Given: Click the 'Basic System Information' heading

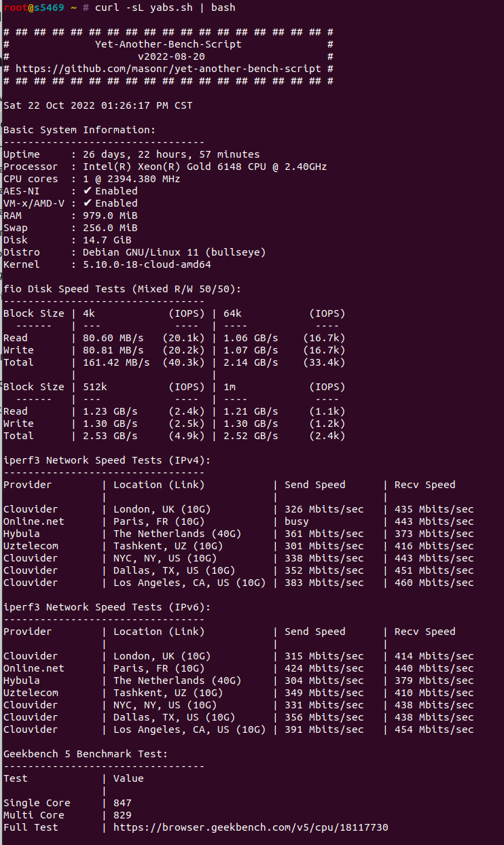Looking at the screenshot, I should (x=79, y=130).
